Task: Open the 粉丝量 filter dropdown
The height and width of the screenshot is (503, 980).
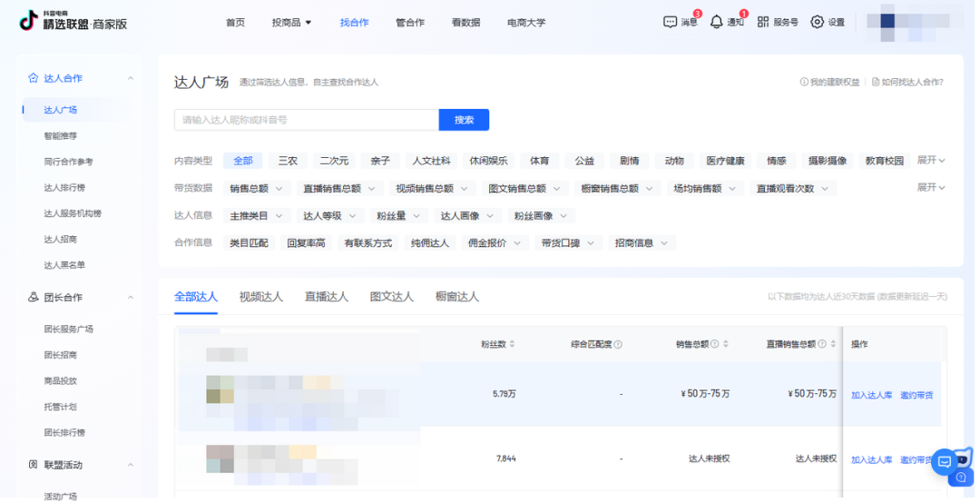Action: coord(398,216)
